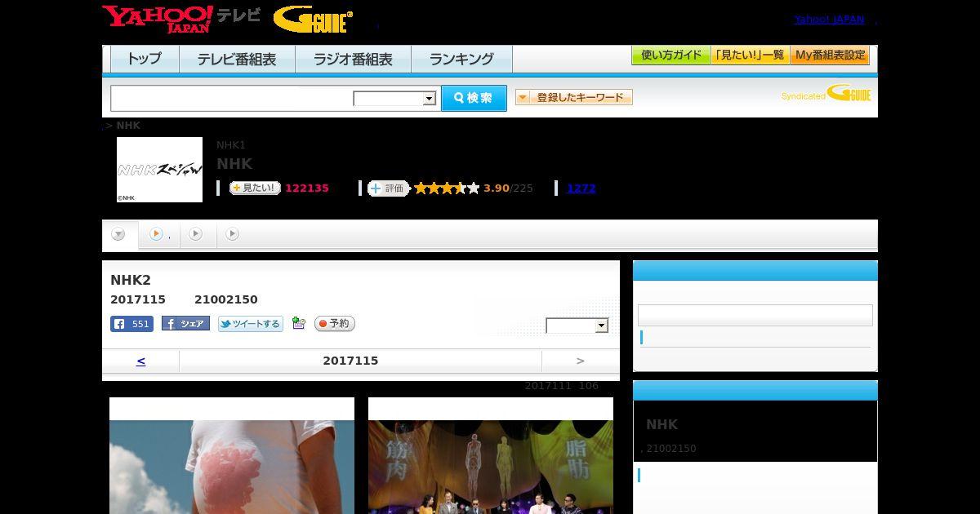Click the Syndicated G-GUIDE logo
This screenshot has height=514, width=980.
click(x=826, y=94)
